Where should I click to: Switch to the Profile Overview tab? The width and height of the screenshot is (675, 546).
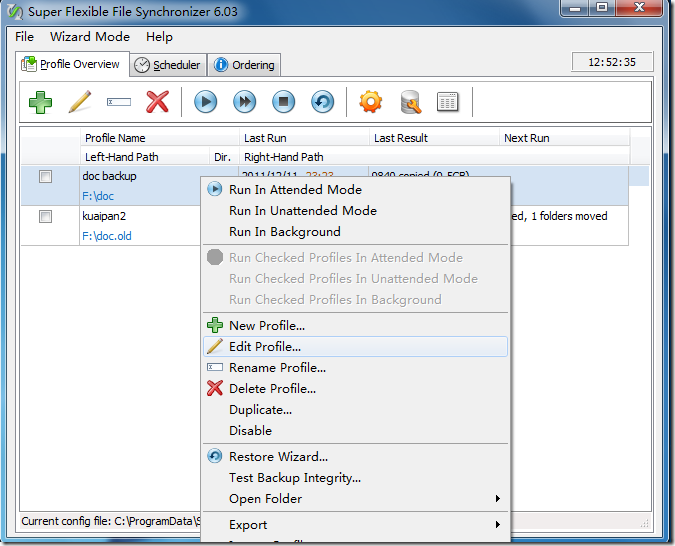pos(72,64)
